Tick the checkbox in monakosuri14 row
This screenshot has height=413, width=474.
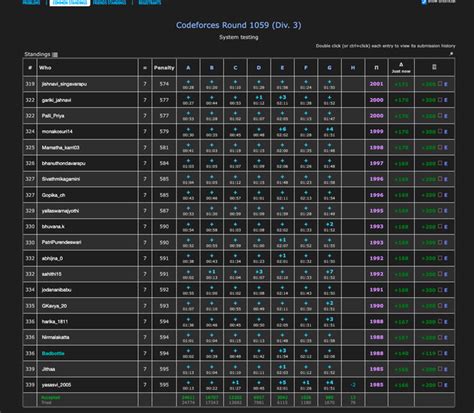click(440, 131)
